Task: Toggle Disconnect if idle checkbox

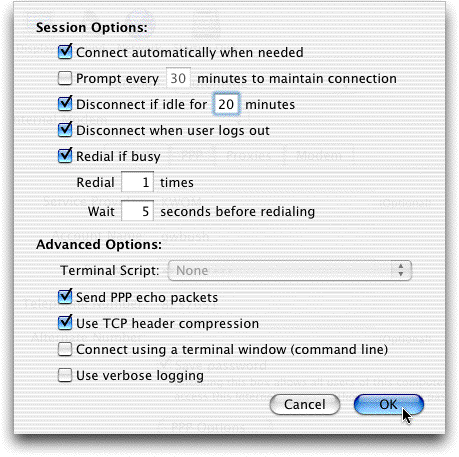Action: pos(65,104)
